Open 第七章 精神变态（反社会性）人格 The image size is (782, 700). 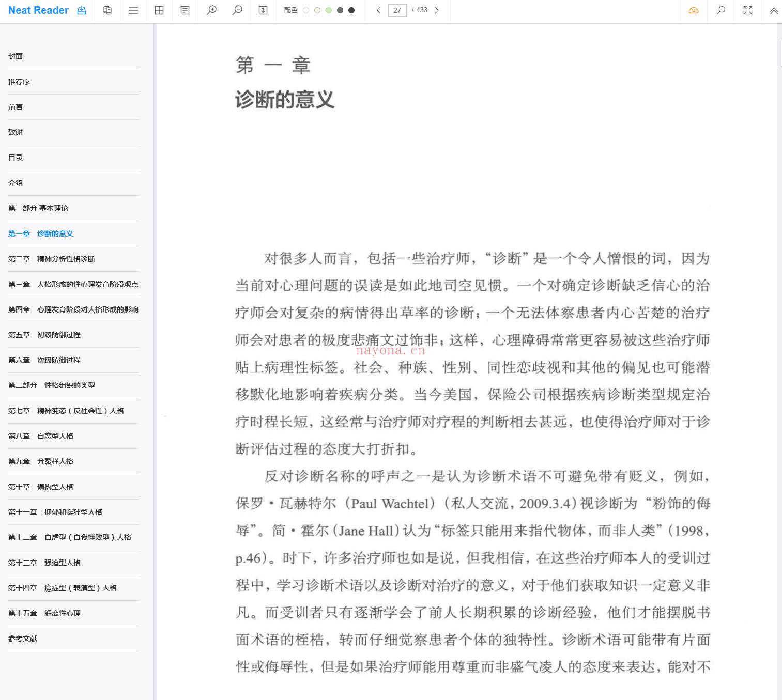click(66, 411)
